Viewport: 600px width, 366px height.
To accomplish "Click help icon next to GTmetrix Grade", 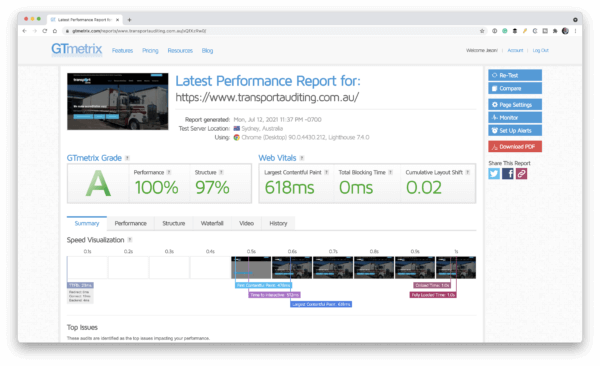I will coord(127,158).
